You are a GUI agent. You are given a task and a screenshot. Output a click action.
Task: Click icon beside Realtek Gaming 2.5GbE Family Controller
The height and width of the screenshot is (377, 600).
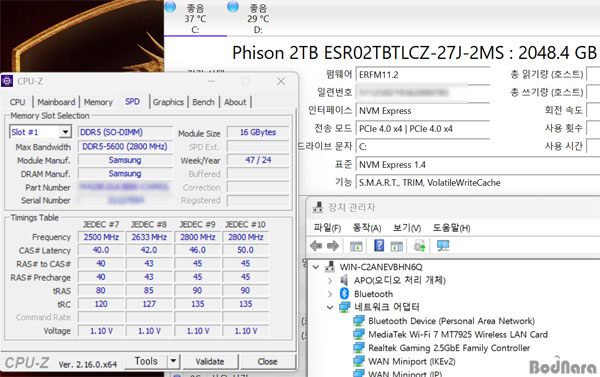tap(359, 348)
